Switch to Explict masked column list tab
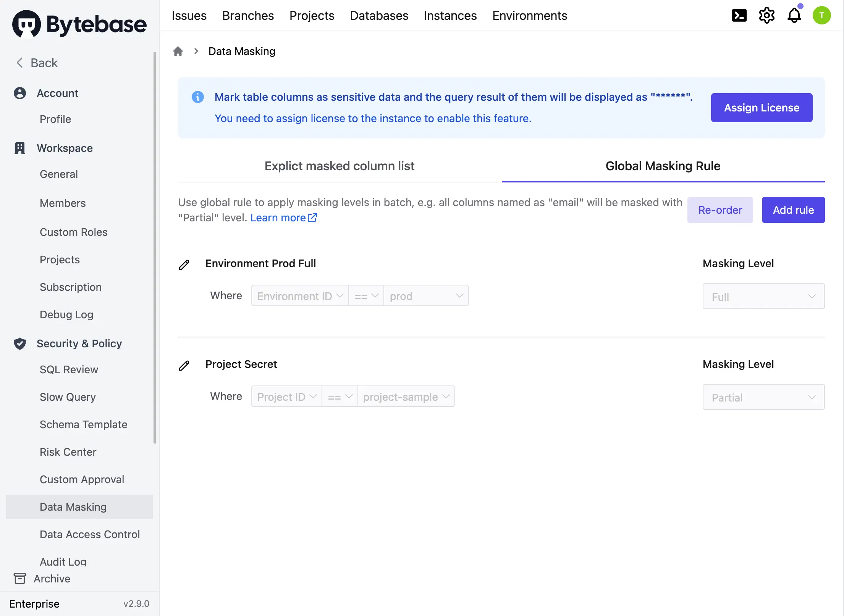 click(x=339, y=166)
